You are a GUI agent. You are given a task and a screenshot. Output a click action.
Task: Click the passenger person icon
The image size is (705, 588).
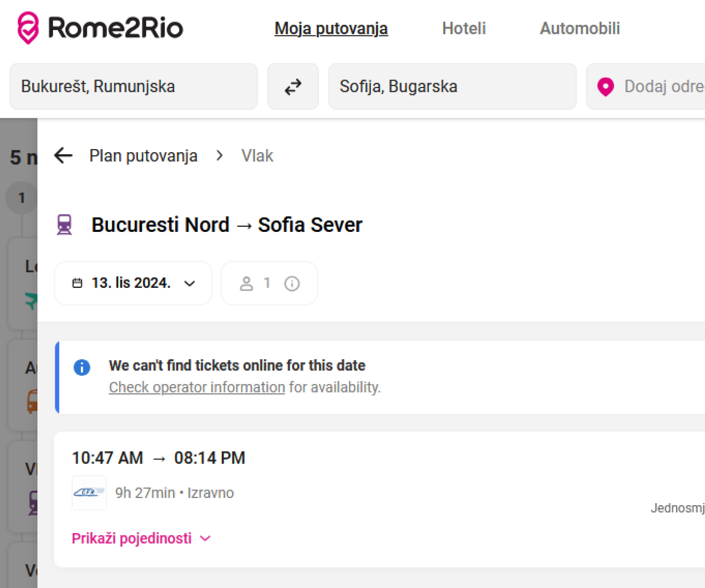coord(246,283)
